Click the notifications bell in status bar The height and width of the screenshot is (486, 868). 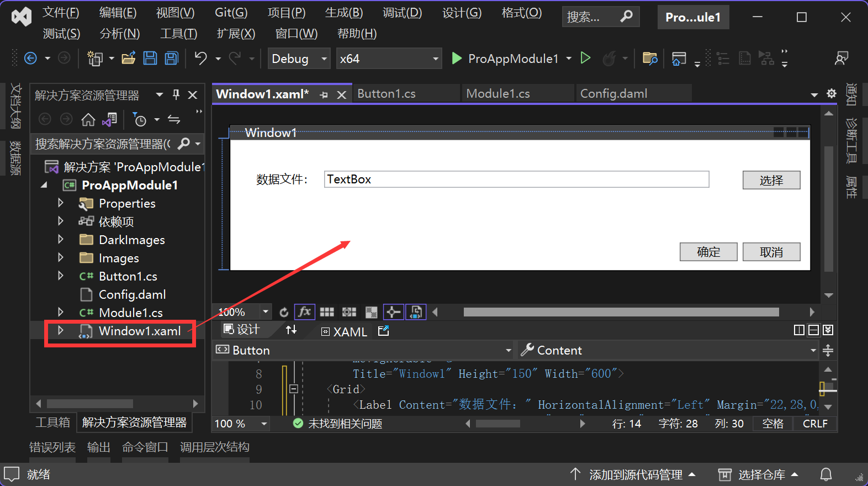[x=826, y=474]
